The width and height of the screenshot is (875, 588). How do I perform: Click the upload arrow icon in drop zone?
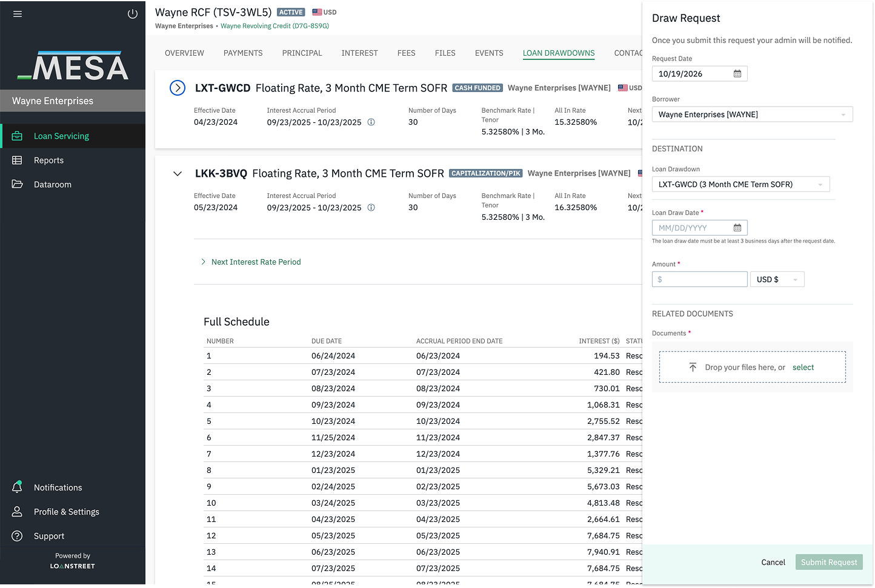[693, 368]
